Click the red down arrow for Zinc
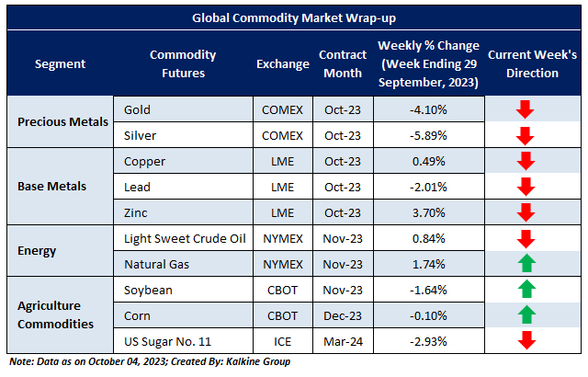The width and height of the screenshot is (588, 377). click(525, 213)
